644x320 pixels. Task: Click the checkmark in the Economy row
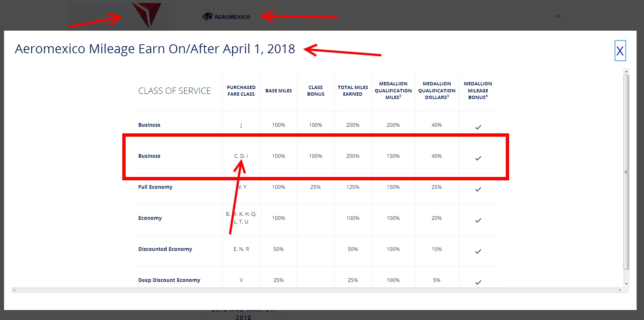click(x=478, y=220)
